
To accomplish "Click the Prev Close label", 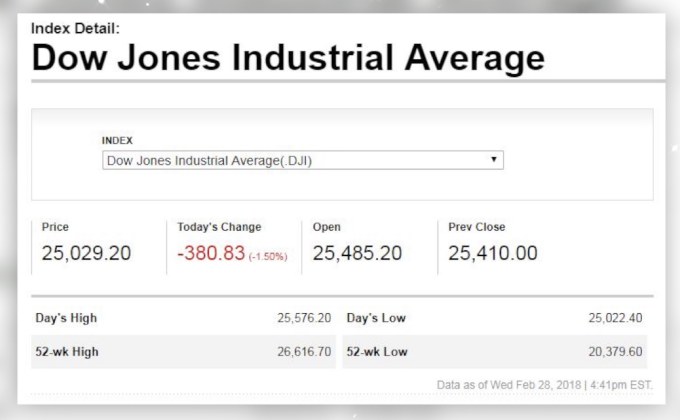I will click(476, 227).
